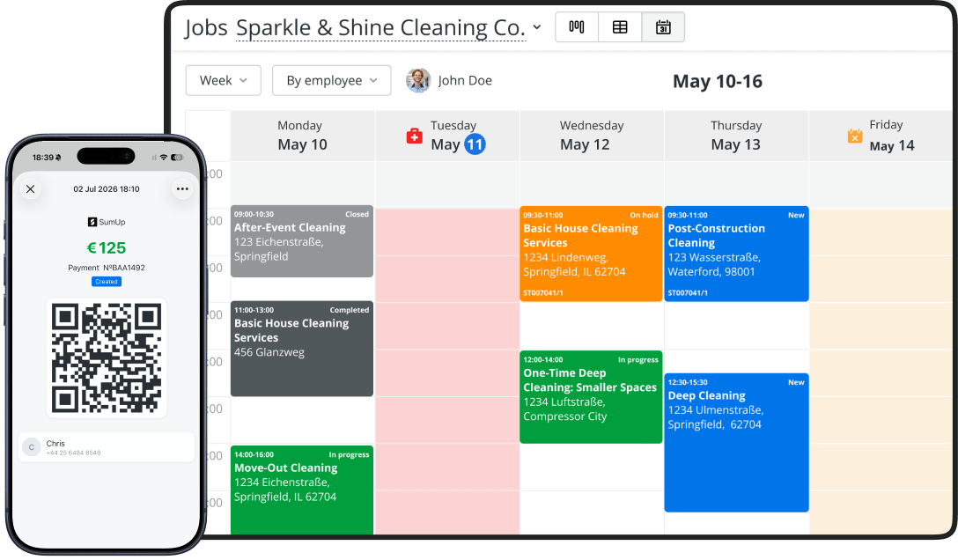Image resolution: width=958 pixels, height=560 pixels.
Task: Open the orange Basic House Cleaning on-hold job
Action: click(x=591, y=254)
